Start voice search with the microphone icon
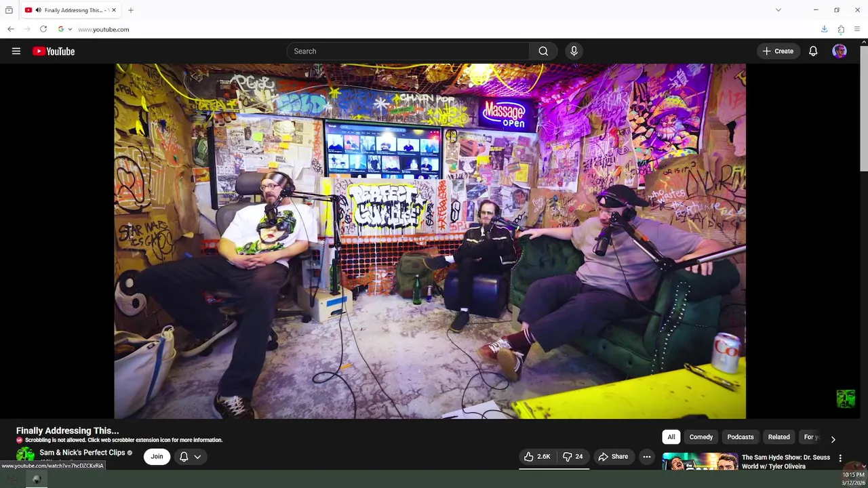This screenshot has width=868, height=488. 574,51
